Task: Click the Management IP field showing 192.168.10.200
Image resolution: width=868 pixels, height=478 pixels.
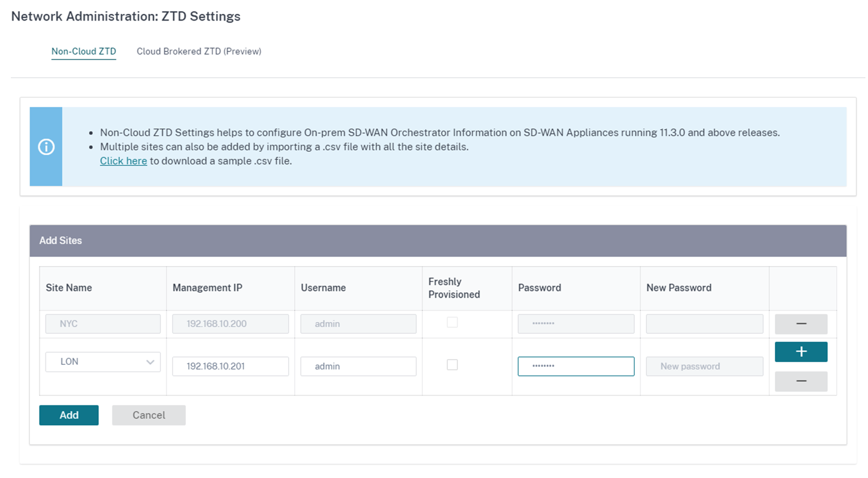Action: pyautogui.click(x=230, y=324)
